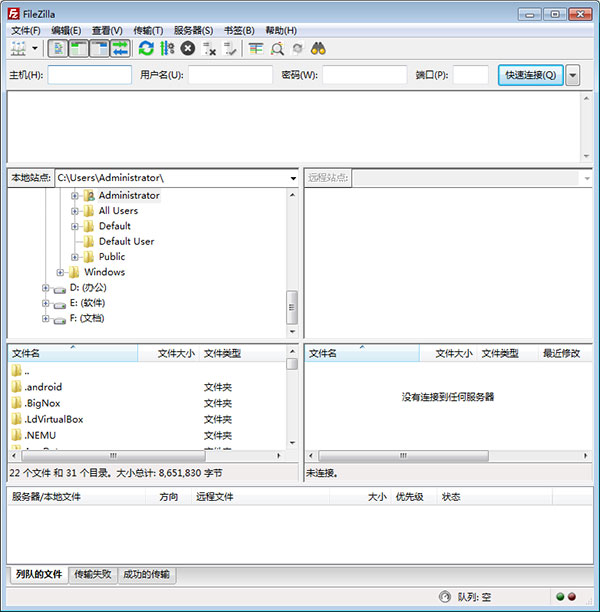Toggle processing of the transfer queue

(167, 48)
